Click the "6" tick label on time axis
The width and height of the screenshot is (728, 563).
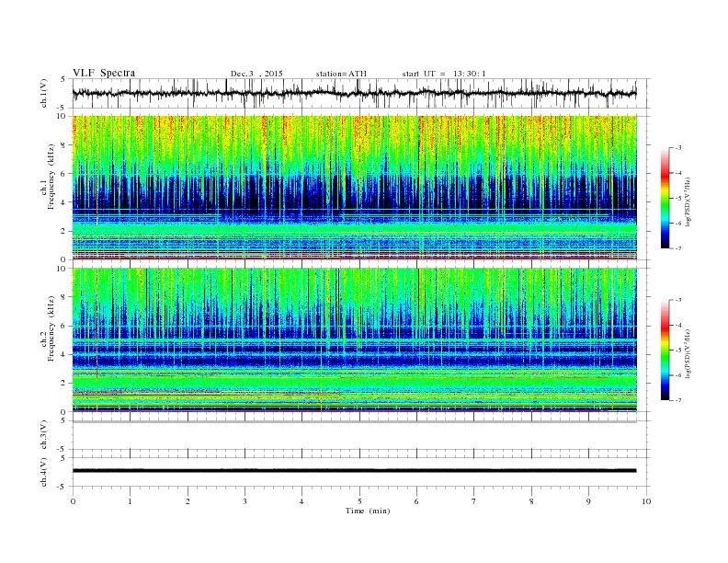click(416, 501)
